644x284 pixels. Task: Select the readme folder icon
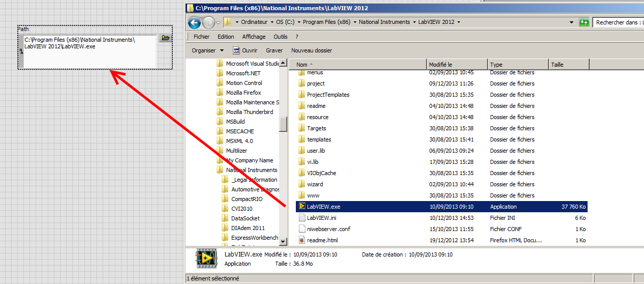[301, 106]
